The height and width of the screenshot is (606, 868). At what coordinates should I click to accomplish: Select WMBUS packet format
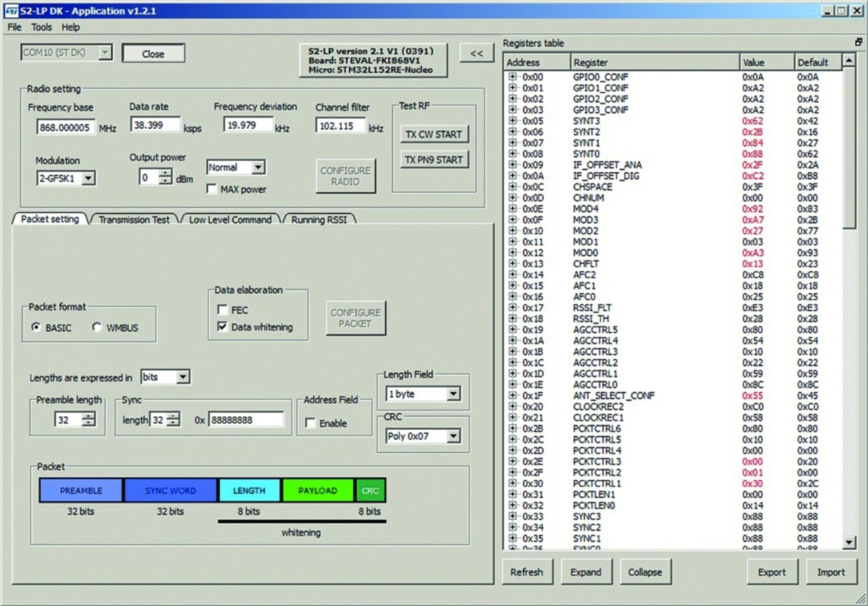tap(97, 327)
